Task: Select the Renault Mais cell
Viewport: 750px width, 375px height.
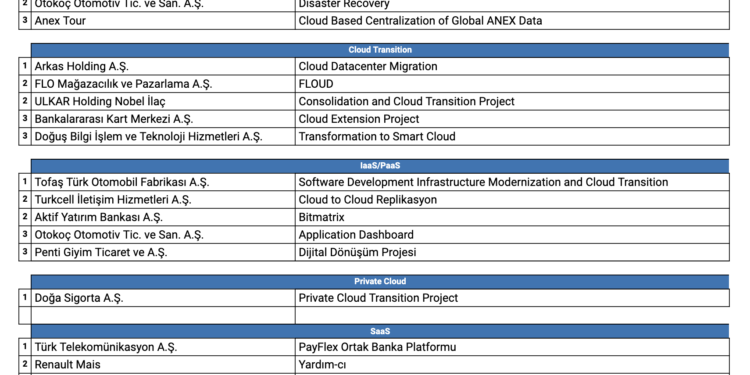Action: (x=163, y=365)
